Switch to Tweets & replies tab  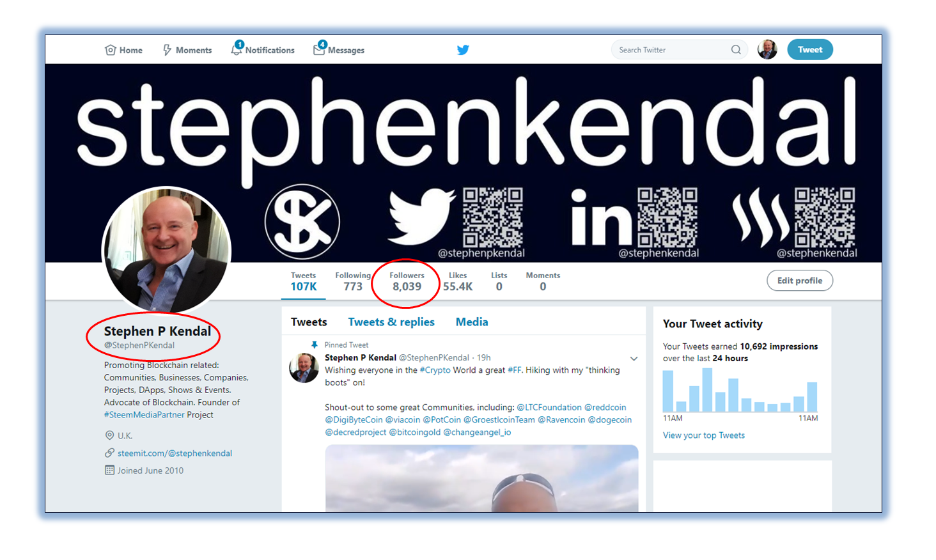(x=391, y=322)
